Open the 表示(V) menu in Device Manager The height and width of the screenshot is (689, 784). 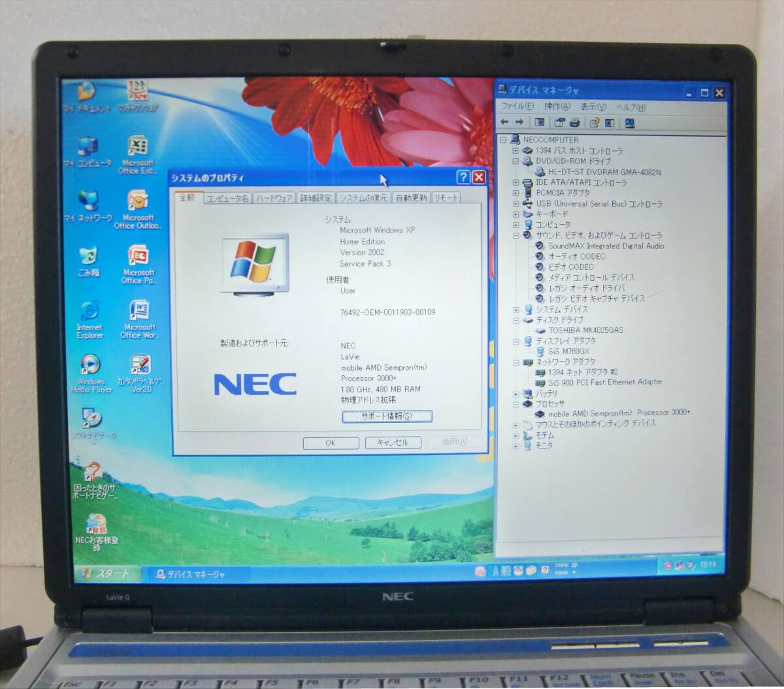coord(593,107)
